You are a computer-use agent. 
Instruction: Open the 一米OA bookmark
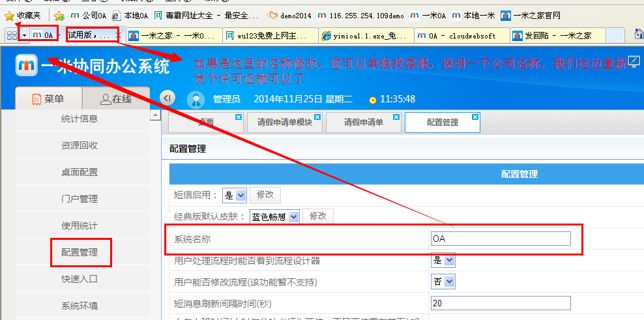tap(428, 16)
